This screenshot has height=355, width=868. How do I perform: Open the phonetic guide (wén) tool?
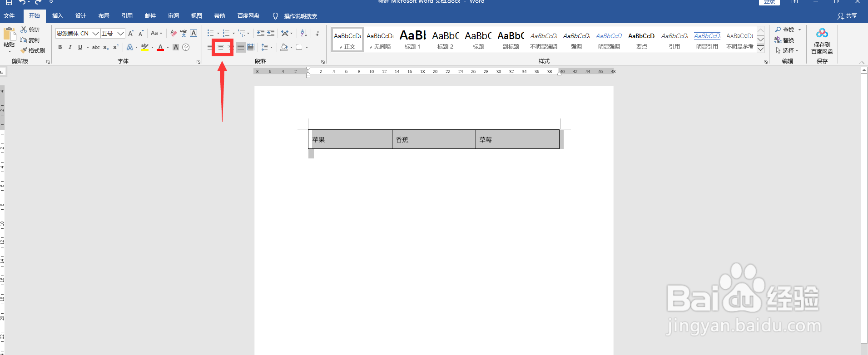pyautogui.click(x=184, y=33)
